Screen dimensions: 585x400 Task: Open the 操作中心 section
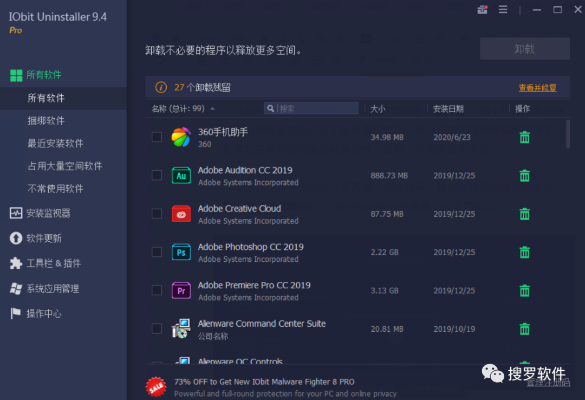point(44,313)
